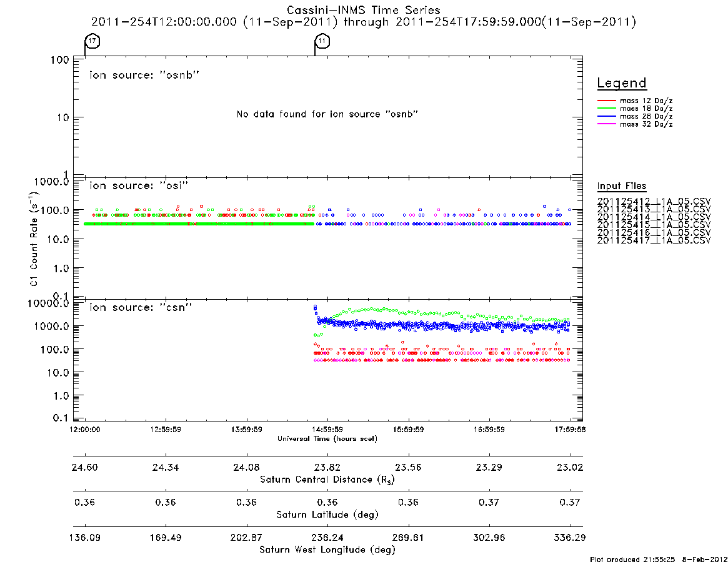Click the ion source "osi" panel label

click(139, 185)
